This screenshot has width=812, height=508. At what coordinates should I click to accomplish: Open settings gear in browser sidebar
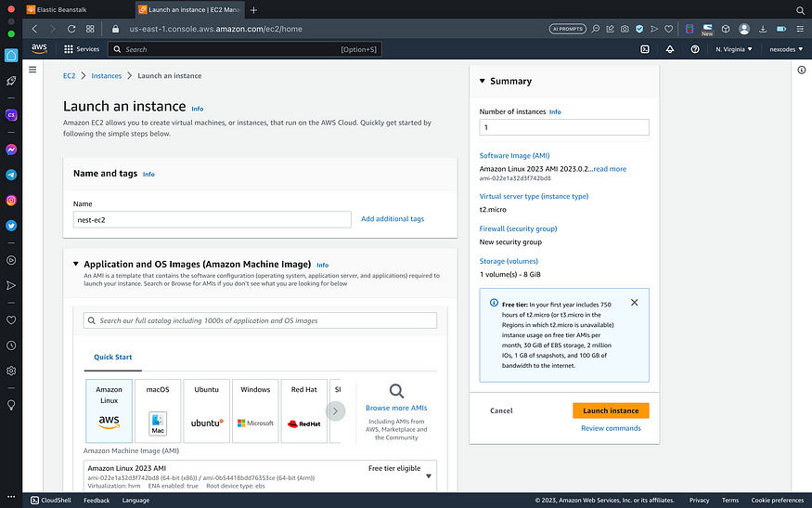tap(11, 371)
